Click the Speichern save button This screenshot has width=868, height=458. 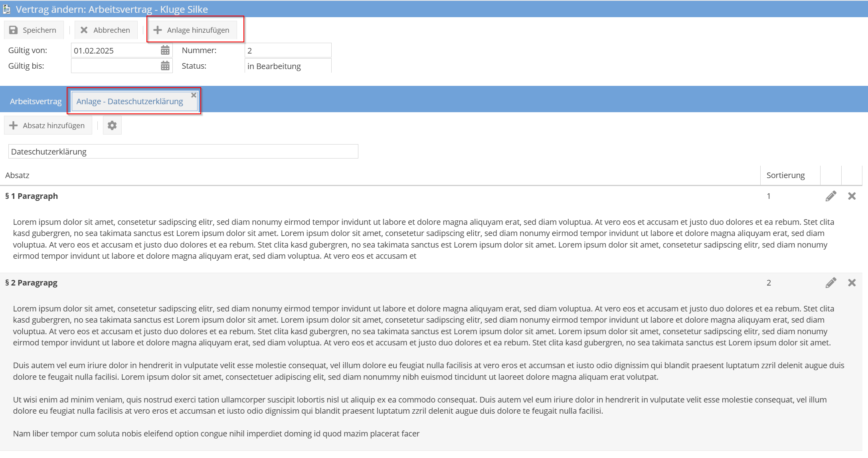coord(34,30)
